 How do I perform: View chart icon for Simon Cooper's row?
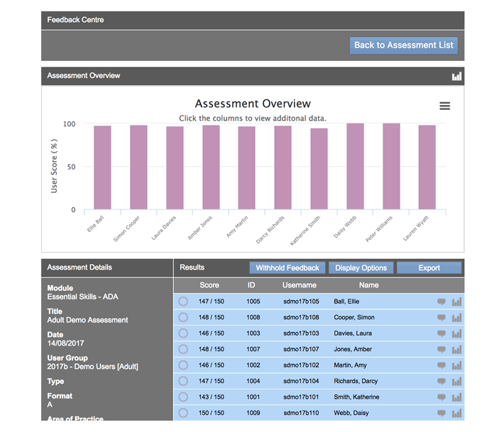coord(456,318)
